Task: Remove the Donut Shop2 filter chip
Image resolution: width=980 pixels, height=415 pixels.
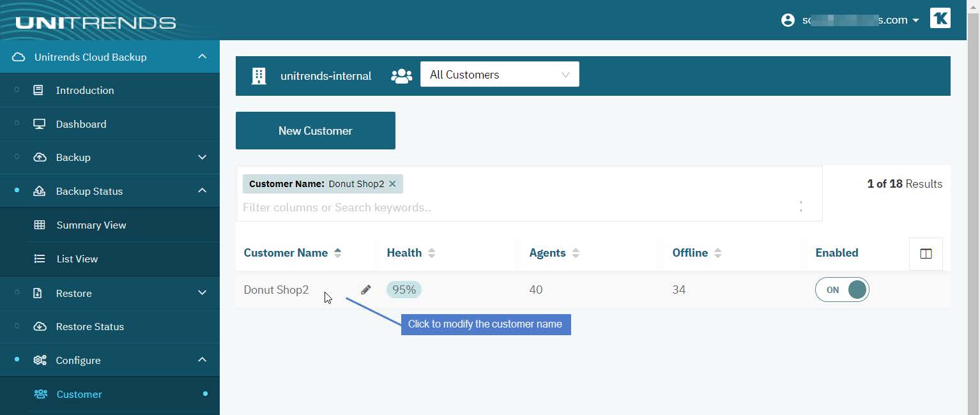Action: 392,184
